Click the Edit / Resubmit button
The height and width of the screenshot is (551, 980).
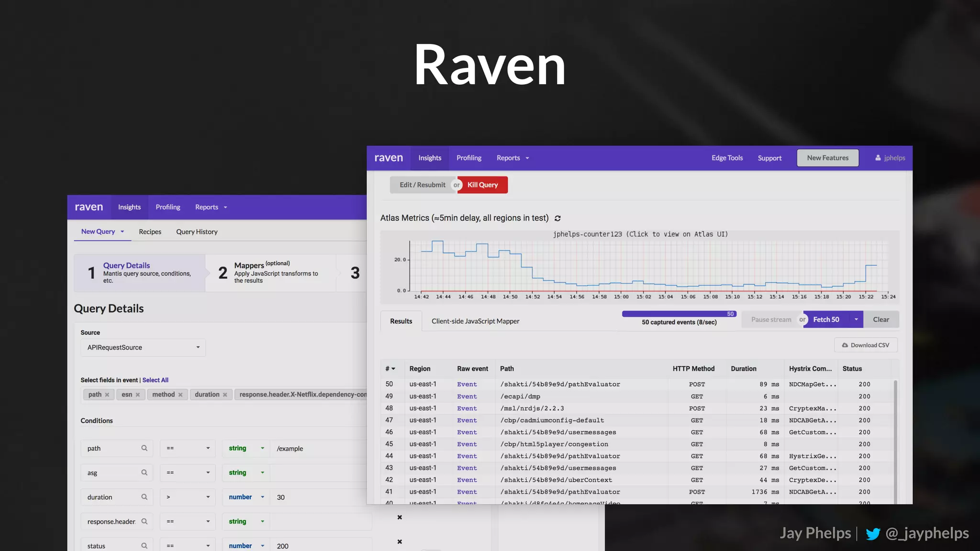coord(422,185)
